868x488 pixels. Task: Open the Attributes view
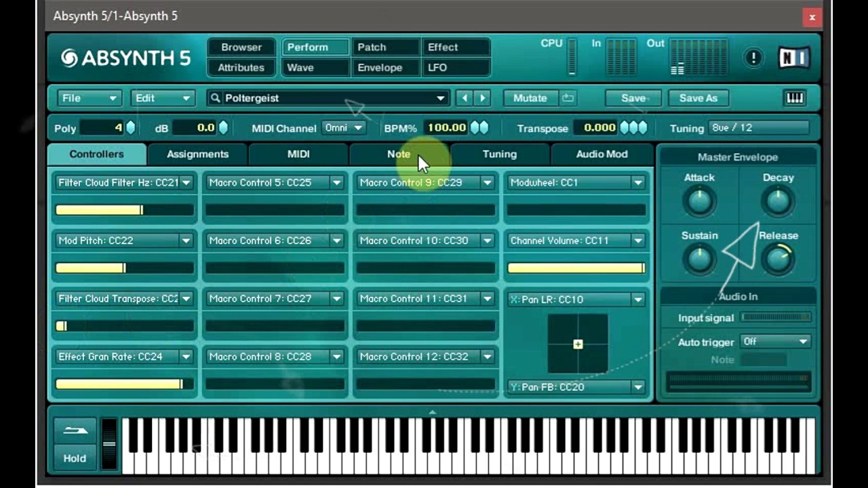[241, 68]
